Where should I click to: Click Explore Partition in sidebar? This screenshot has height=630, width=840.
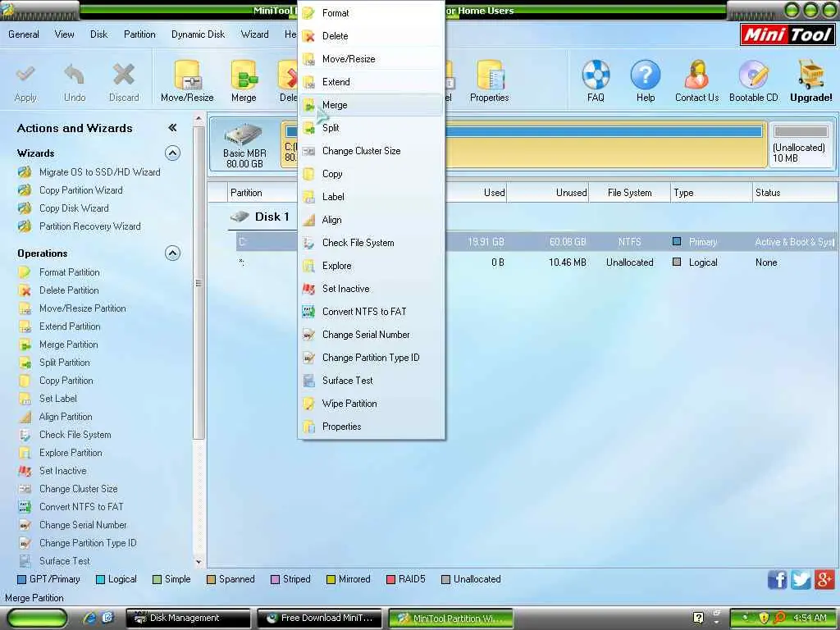coord(71,453)
